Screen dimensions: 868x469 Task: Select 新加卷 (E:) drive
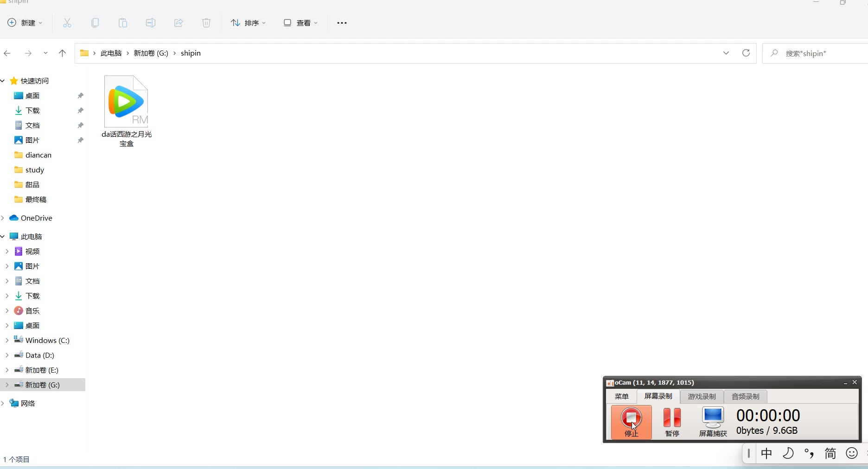pos(42,370)
